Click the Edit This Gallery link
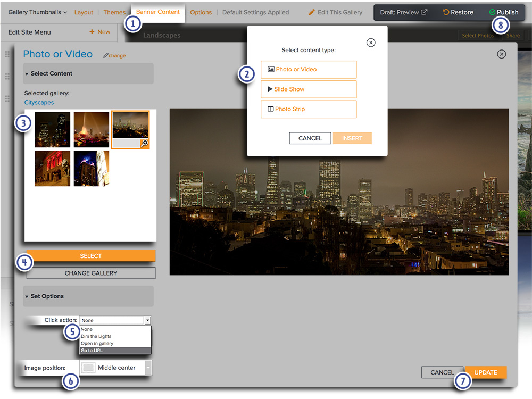532x399 pixels. [x=339, y=12]
